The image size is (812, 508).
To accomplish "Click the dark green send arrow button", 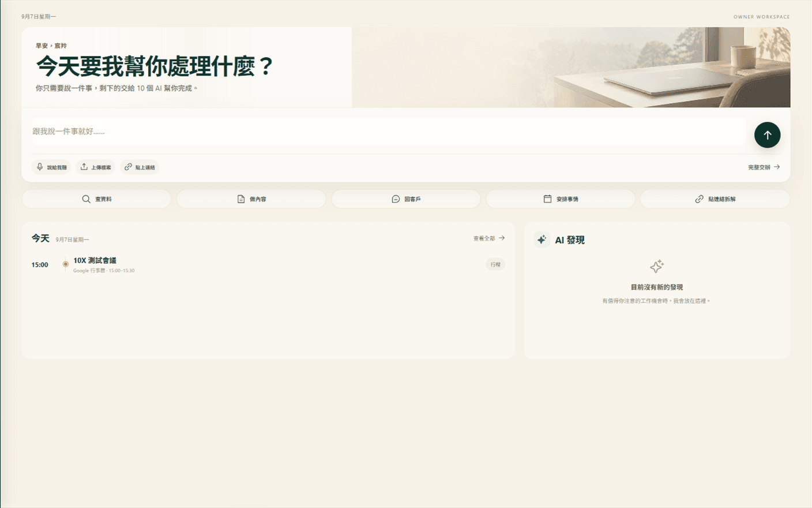I will pos(767,135).
